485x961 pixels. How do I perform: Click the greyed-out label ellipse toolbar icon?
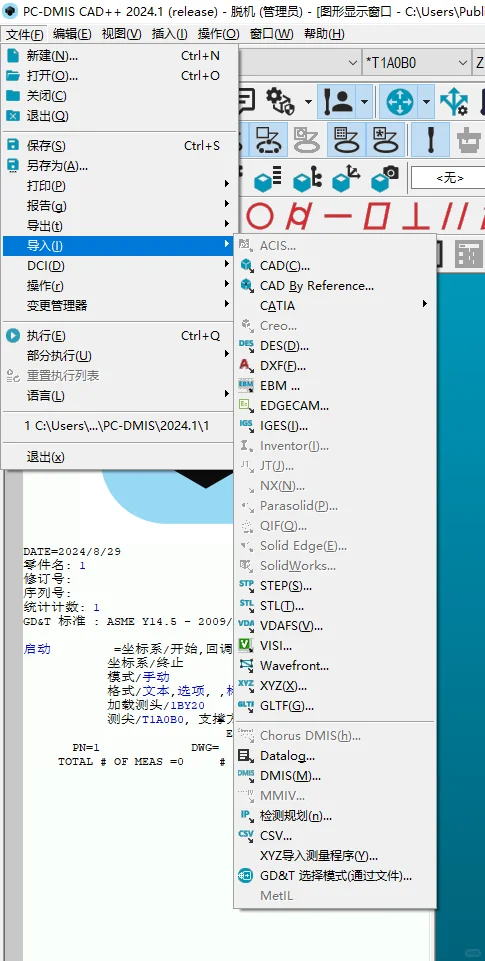click(x=306, y=140)
